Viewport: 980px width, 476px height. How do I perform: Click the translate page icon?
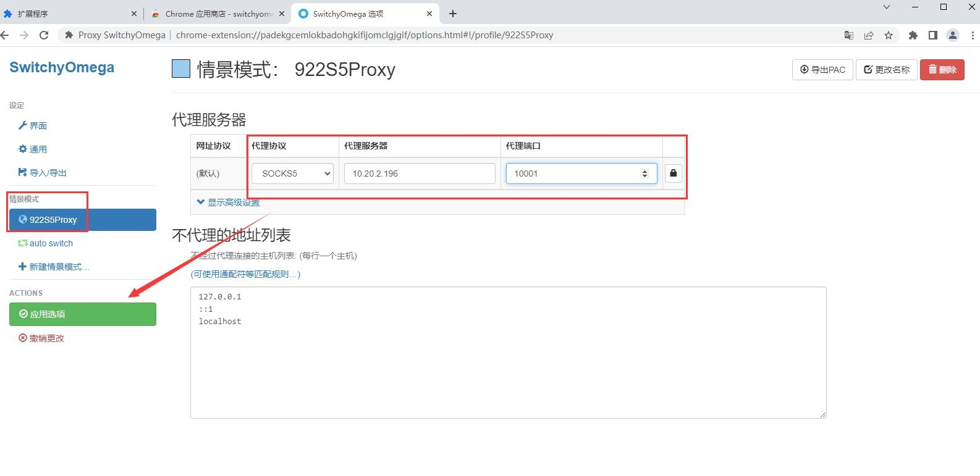pyautogui.click(x=849, y=35)
